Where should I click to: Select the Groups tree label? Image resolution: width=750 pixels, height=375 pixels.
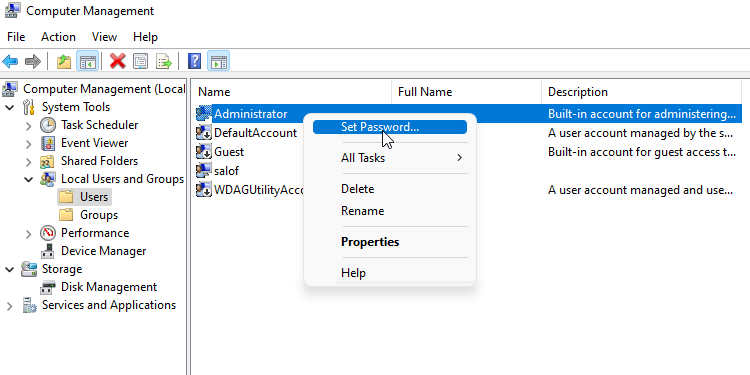(x=99, y=215)
